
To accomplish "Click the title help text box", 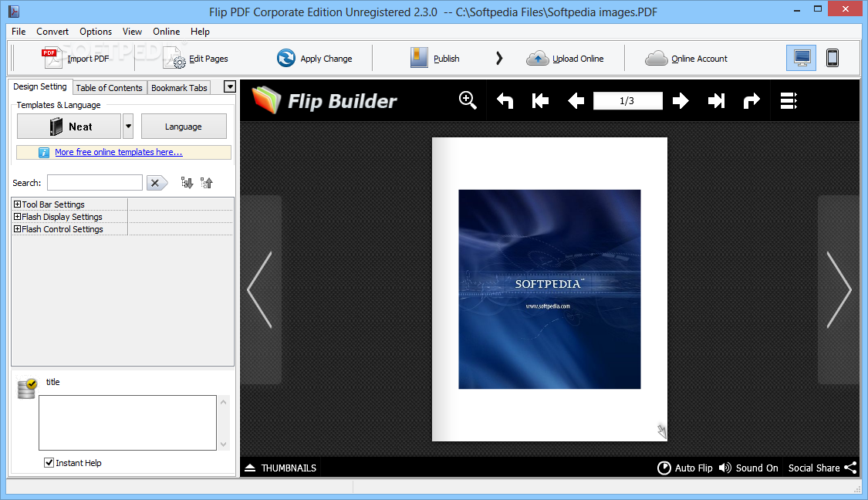I will (x=127, y=423).
